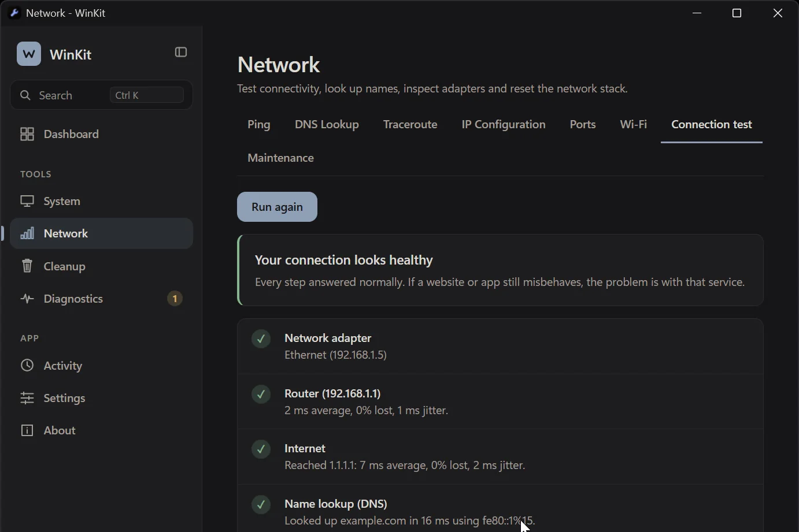
Task: Collapse the sidebar with the panel icon
Action: tap(181, 53)
